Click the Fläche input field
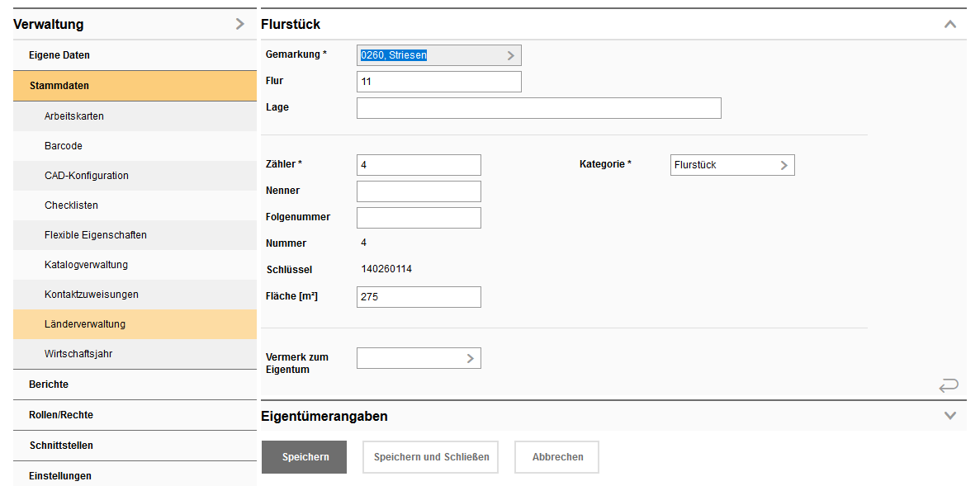This screenshot has width=980, height=486. [x=418, y=296]
